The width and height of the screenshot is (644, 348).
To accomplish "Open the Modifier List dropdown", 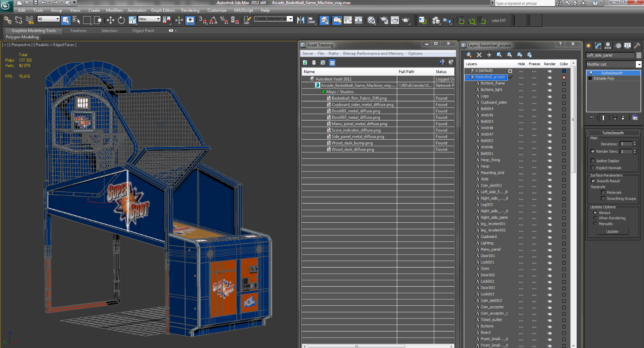I will [639, 64].
